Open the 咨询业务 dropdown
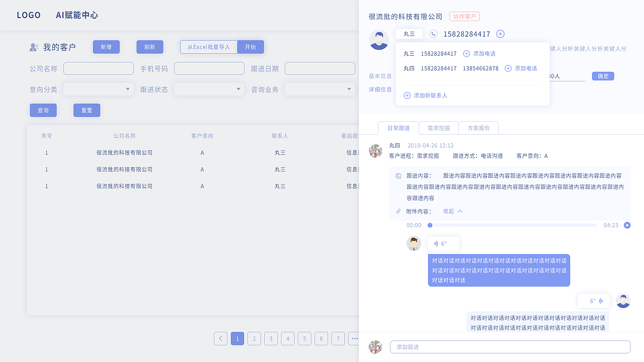Image resolution: width=644 pixels, height=362 pixels. point(320,88)
